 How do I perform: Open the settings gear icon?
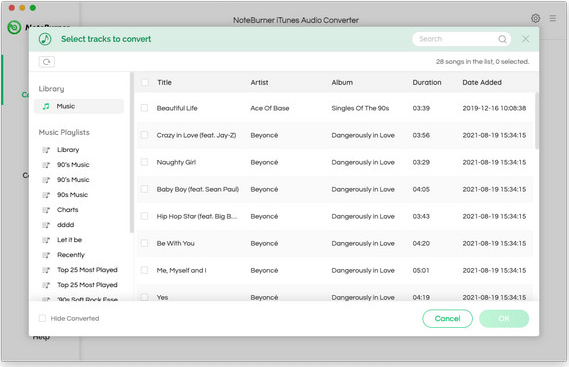[x=535, y=18]
